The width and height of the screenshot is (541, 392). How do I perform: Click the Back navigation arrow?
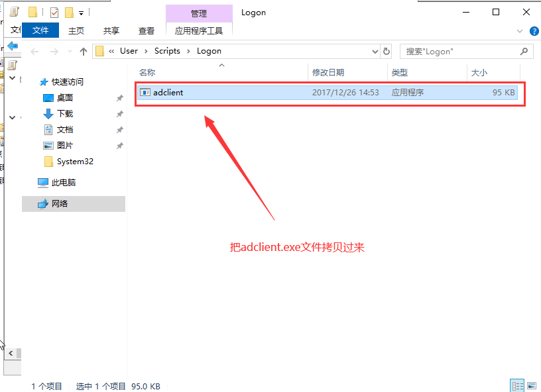(x=35, y=51)
